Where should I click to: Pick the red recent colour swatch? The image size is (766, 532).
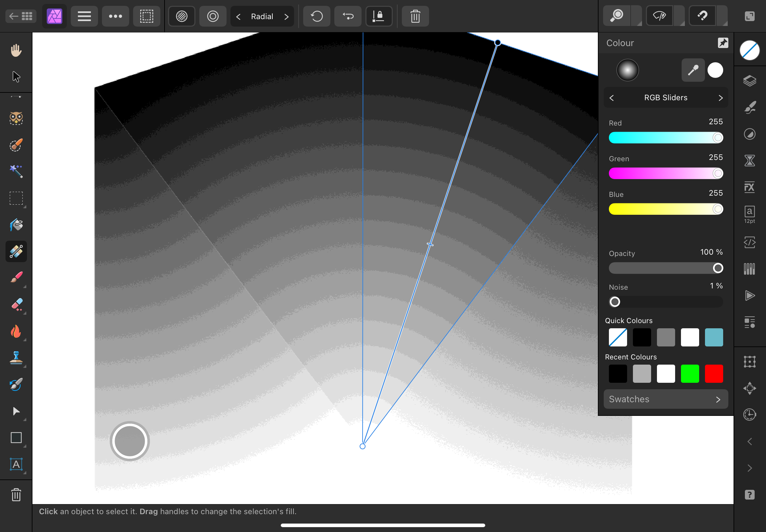pos(714,374)
